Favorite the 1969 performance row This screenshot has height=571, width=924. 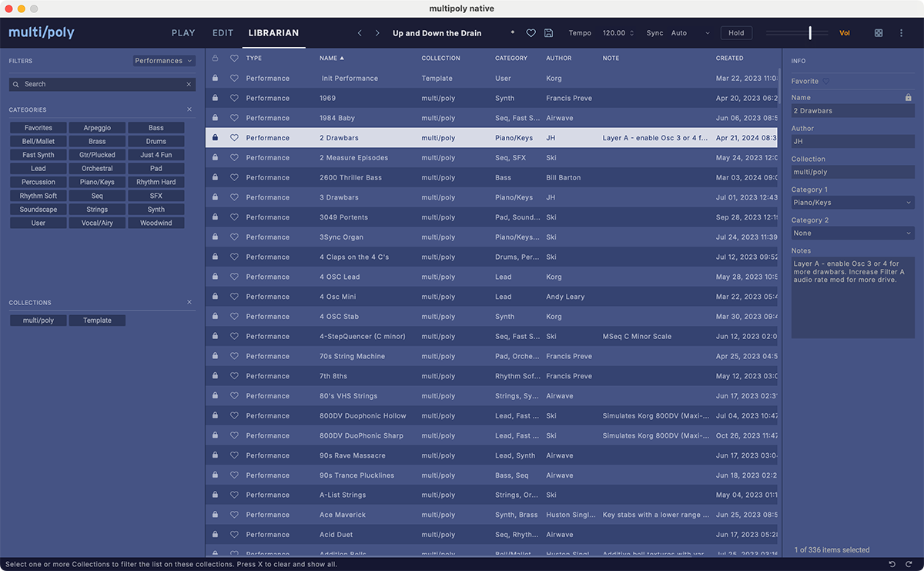coord(234,99)
